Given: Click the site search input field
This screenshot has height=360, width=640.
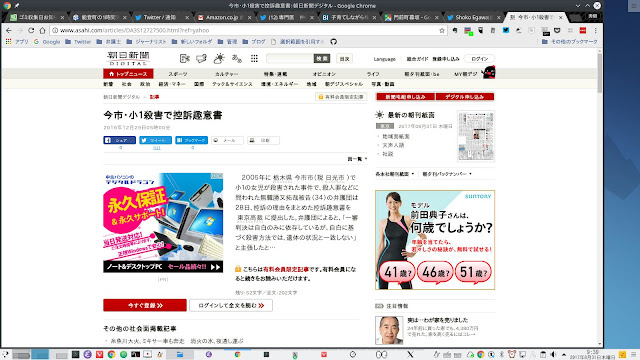Looking at the screenshot, I should (290, 58).
